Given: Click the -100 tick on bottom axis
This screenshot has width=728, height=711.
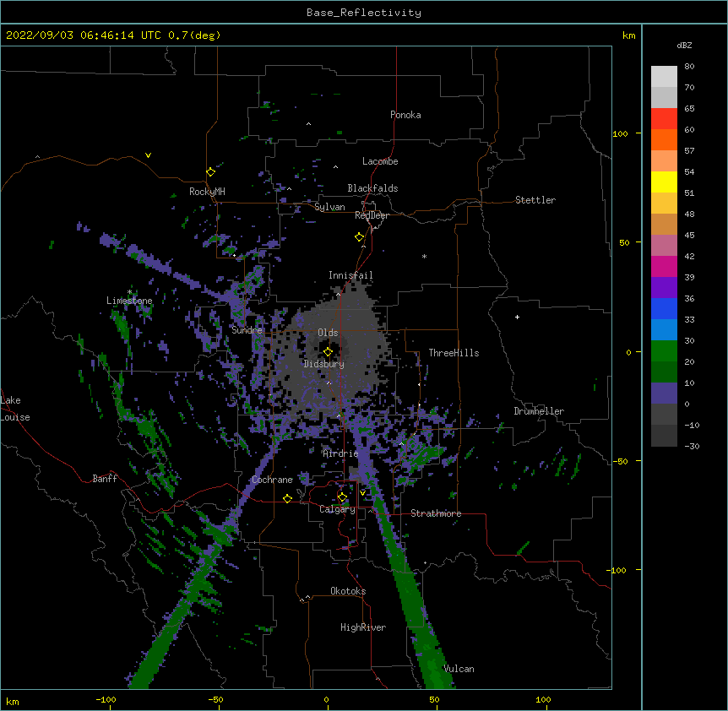Looking at the screenshot, I should click(106, 699).
